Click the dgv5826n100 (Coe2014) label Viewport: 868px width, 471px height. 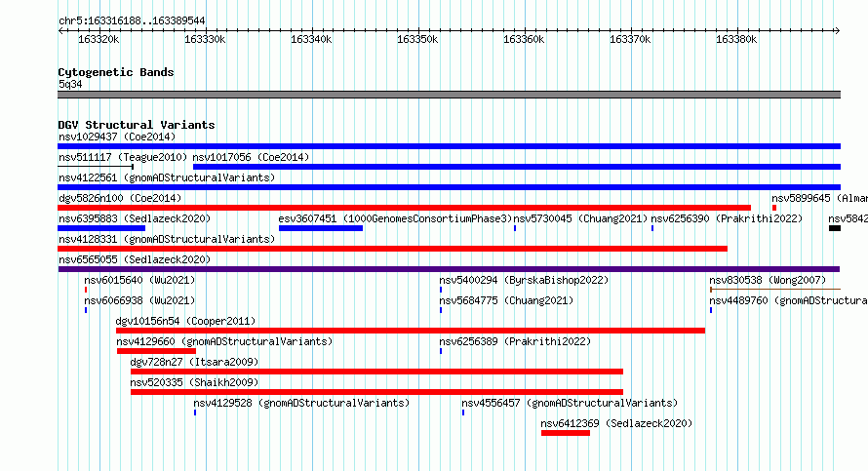point(120,198)
